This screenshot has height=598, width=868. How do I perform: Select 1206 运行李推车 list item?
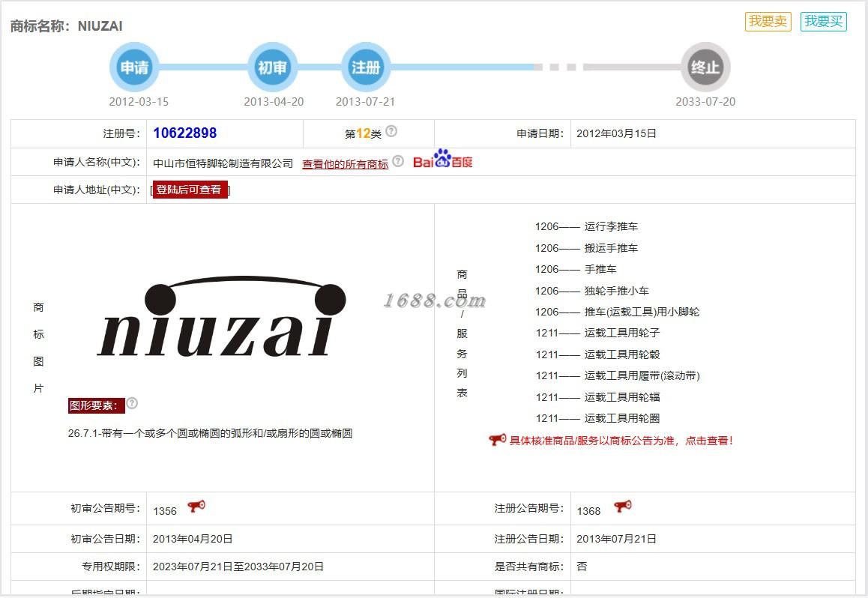click(586, 226)
